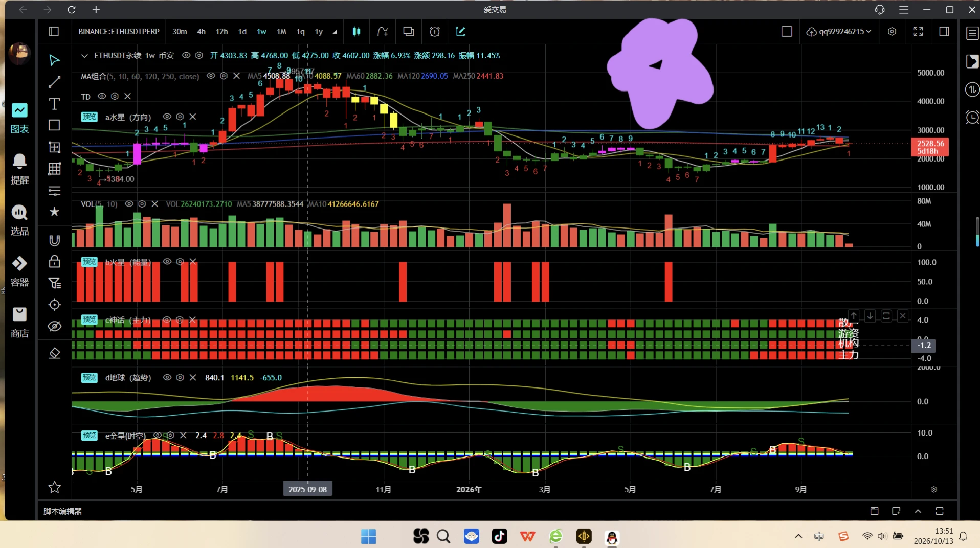The image size is (980, 548).
Task: Select the cursor arrow tool
Action: point(54,60)
